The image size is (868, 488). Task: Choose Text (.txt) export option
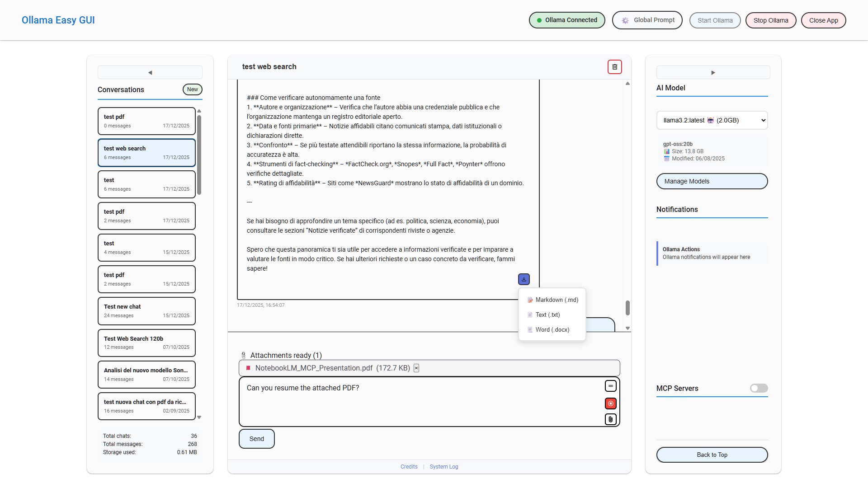coord(547,315)
